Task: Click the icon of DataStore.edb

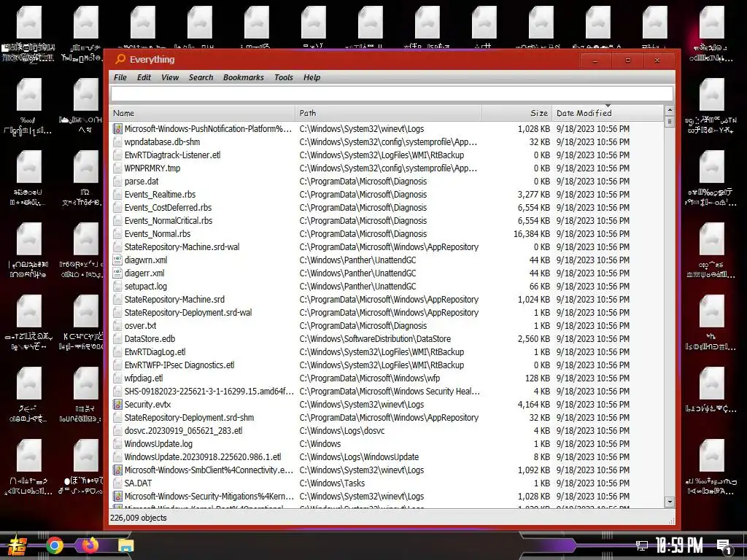Action: [117, 338]
